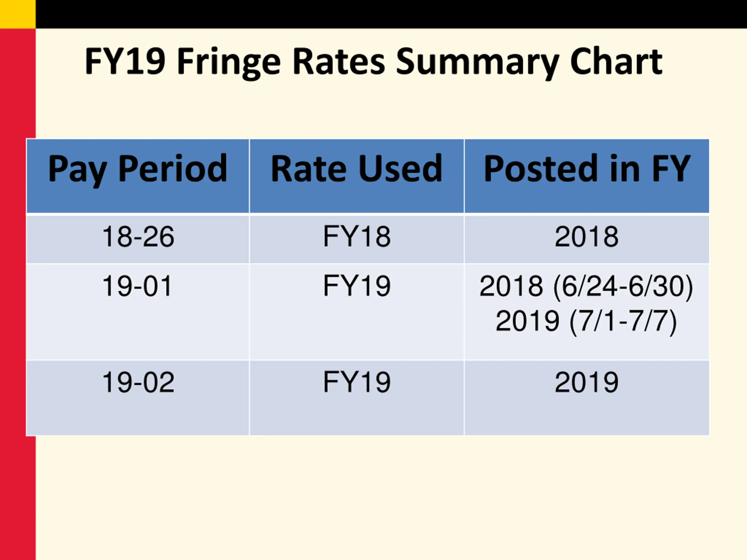Click the 2018 (6/24-6/30) text line
This screenshot has height=560, width=747.
click(x=586, y=286)
